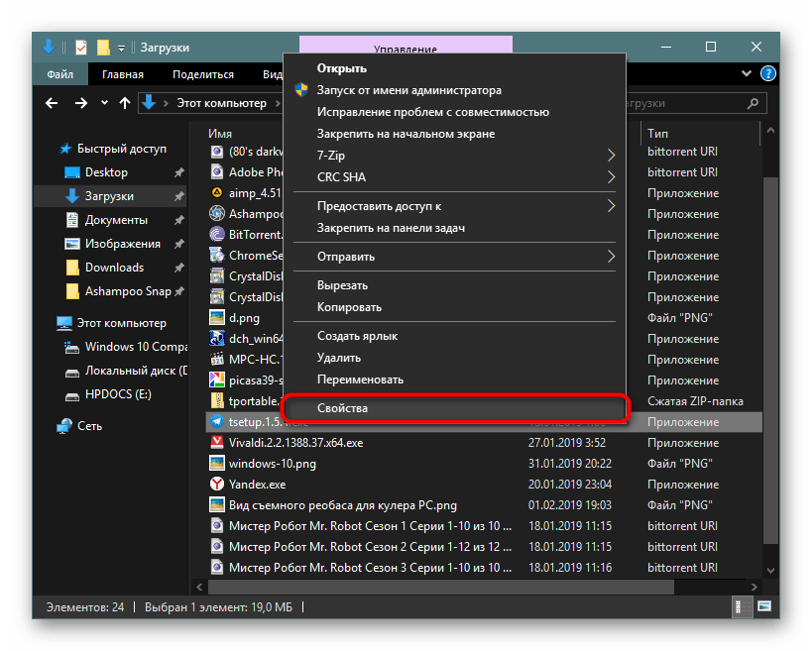Viewport: 812px width, 651px height.
Task: Click the Back navigation arrow
Action: [x=53, y=102]
